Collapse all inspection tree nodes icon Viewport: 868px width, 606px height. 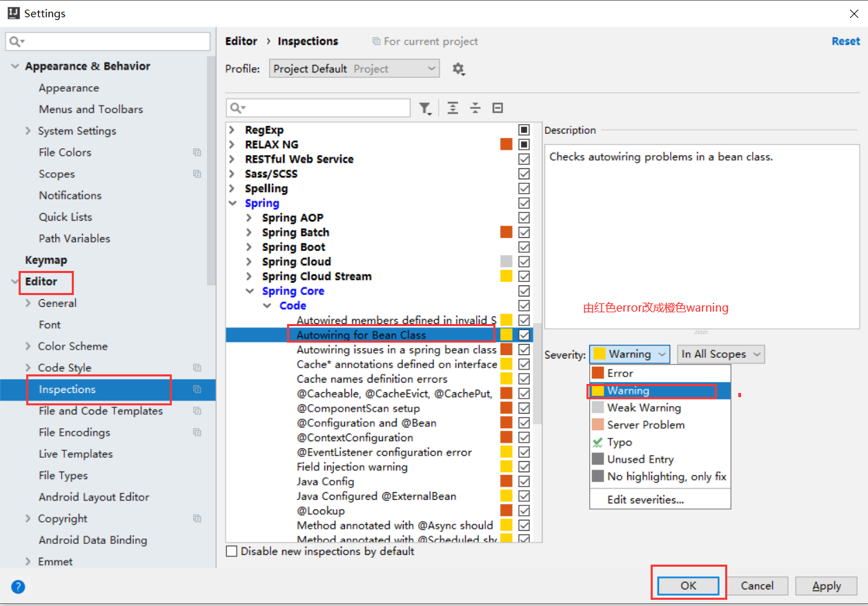[x=475, y=108]
